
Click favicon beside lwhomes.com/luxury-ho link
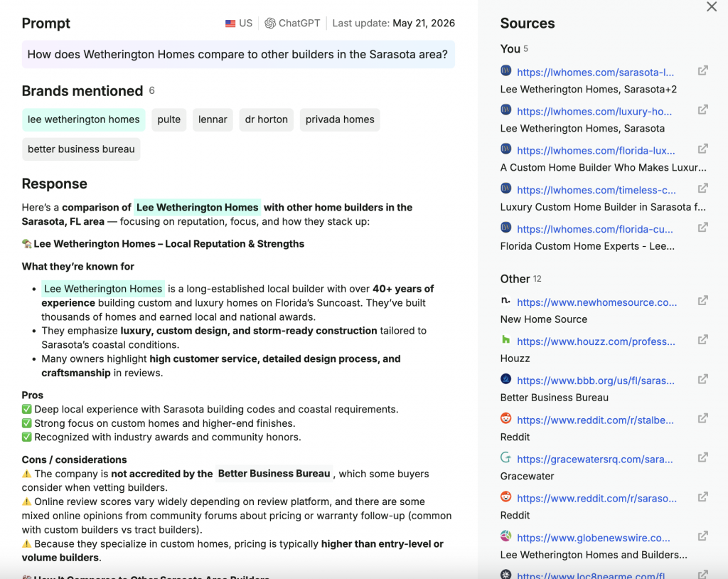pyautogui.click(x=505, y=110)
